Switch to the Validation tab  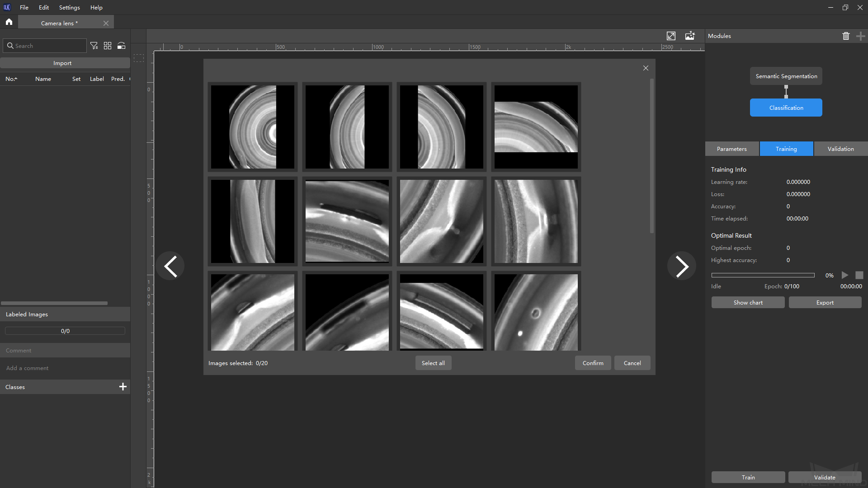[841, 149]
